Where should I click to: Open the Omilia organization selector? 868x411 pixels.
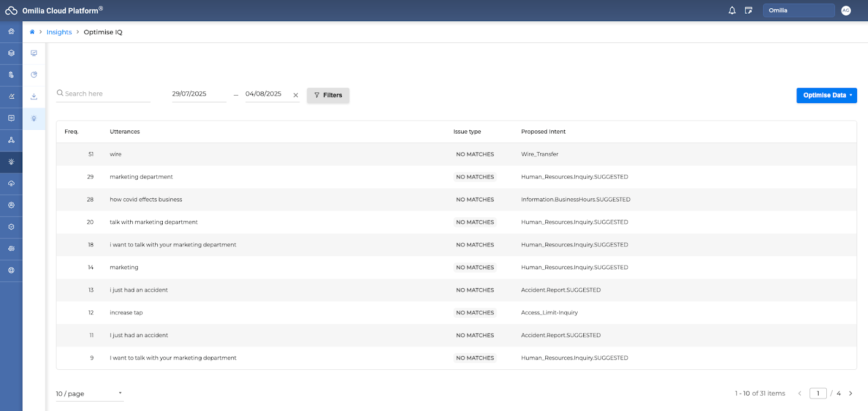point(798,10)
